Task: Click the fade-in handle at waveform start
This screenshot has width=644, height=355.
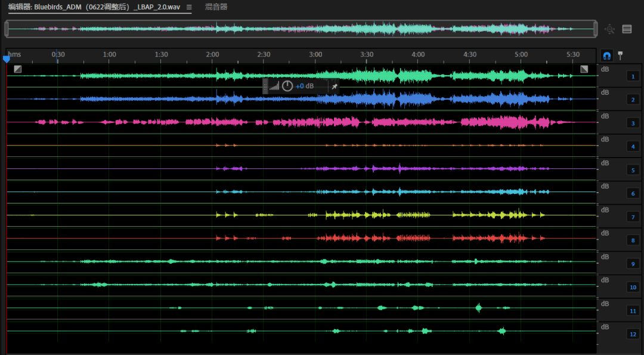Action: coord(18,69)
